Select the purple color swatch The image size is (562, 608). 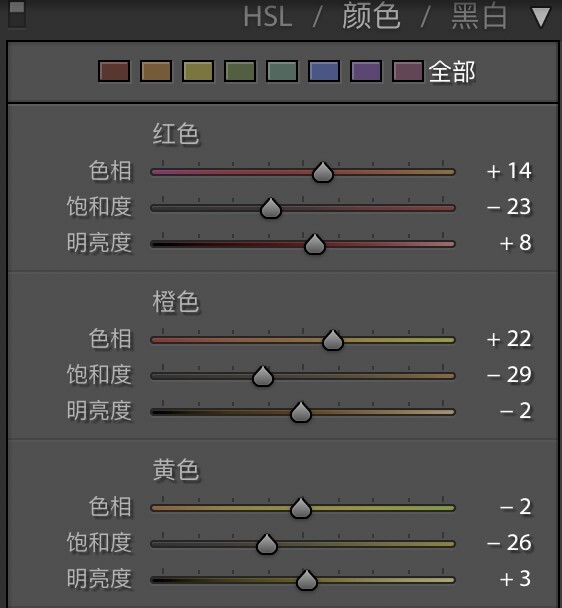coord(366,71)
